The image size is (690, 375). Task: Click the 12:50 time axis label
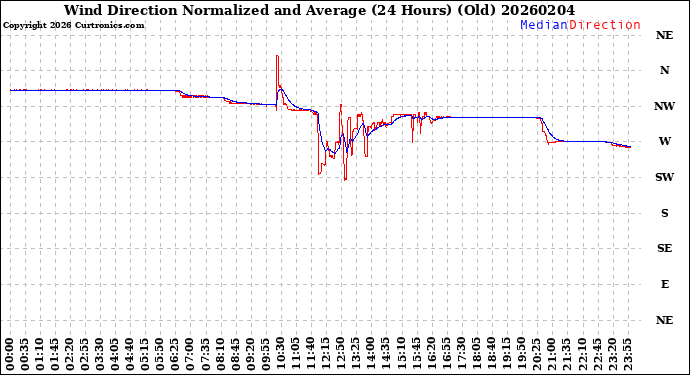(x=341, y=354)
